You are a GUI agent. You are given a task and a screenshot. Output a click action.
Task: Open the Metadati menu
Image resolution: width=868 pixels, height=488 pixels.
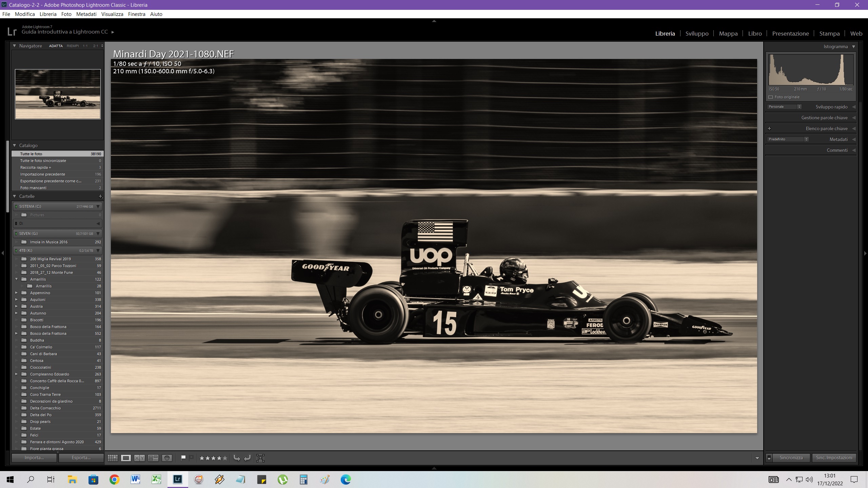coord(86,14)
